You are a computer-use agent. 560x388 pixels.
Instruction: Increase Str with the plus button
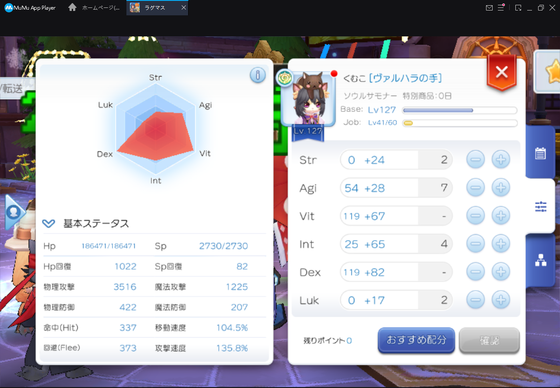501,159
